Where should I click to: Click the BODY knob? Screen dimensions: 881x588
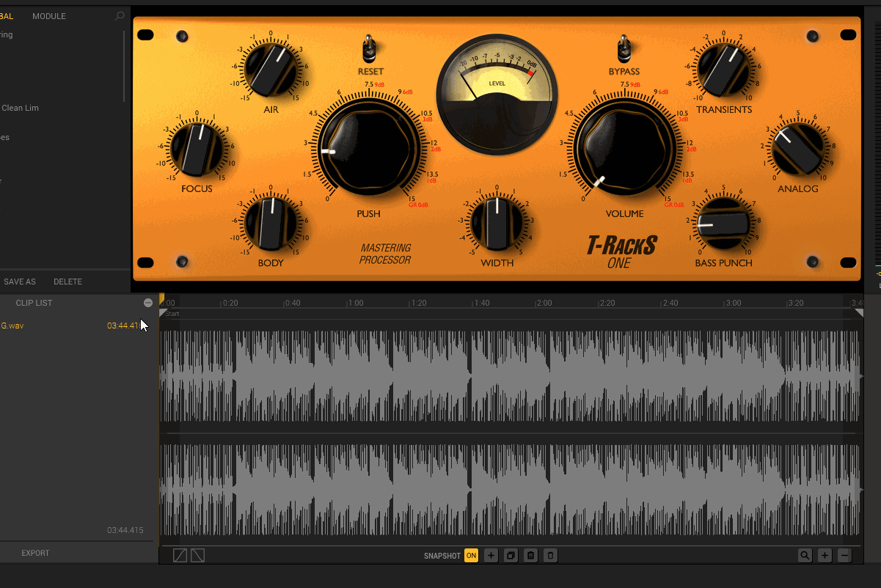[271, 223]
